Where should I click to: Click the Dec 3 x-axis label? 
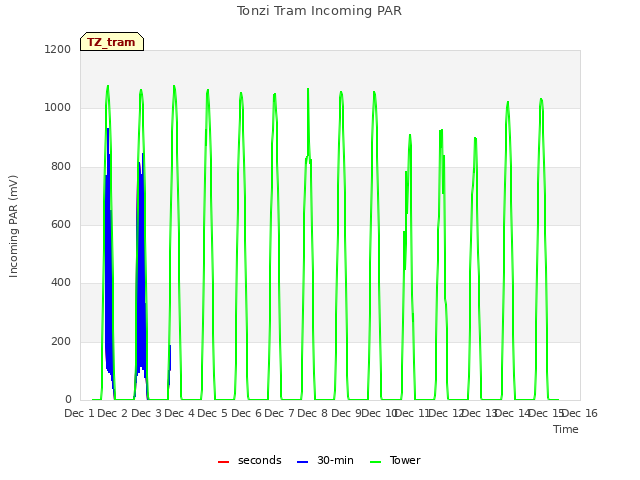(146, 413)
